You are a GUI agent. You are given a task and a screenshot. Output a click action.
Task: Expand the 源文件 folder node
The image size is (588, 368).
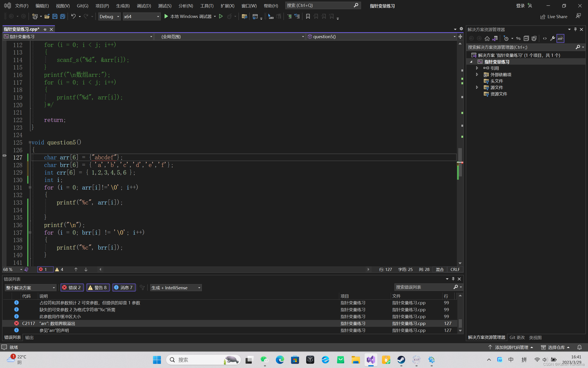pyautogui.click(x=477, y=87)
